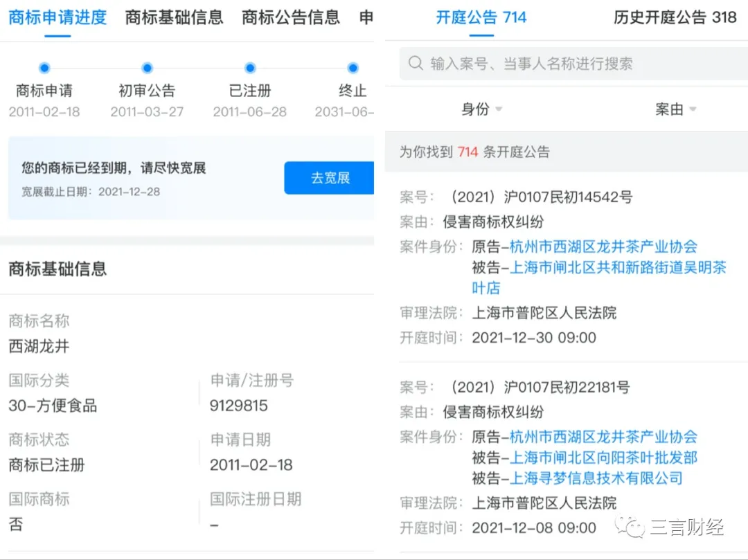The height and width of the screenshot is (560, 748).
Task: Click the 宽展截止日期 2021-12-28 text
Action: pos(91,192)
